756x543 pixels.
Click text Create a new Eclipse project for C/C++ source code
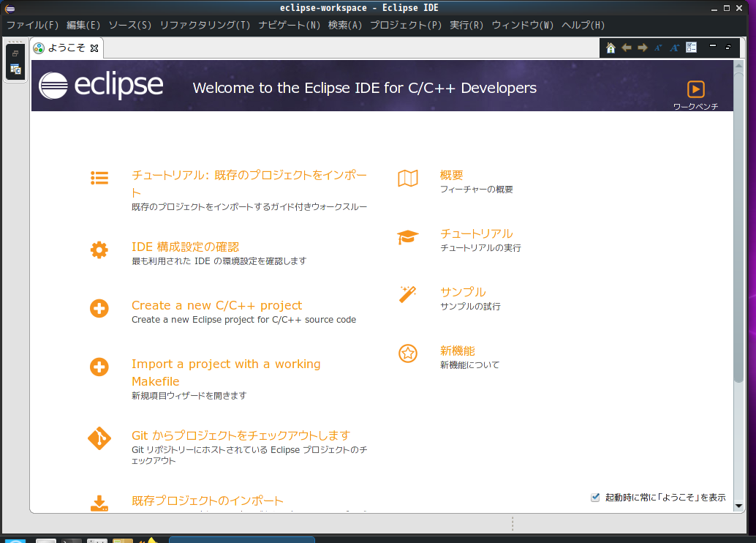coord(244,320)
